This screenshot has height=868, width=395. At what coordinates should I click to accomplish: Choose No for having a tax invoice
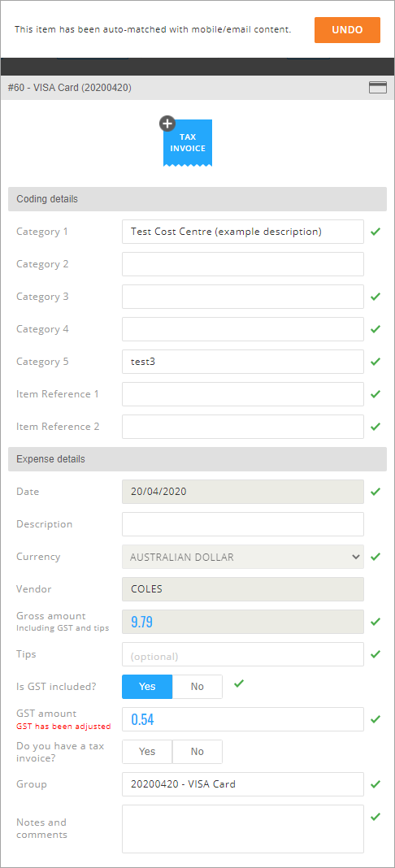click(197, 752)
